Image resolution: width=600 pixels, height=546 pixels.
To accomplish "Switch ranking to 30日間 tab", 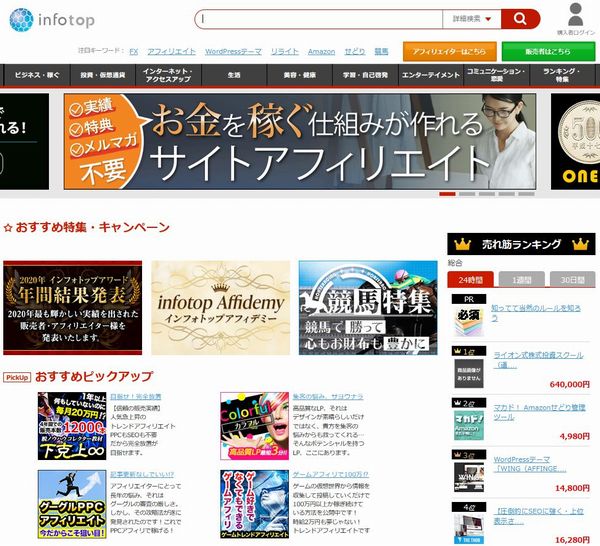I will [572, 280].
